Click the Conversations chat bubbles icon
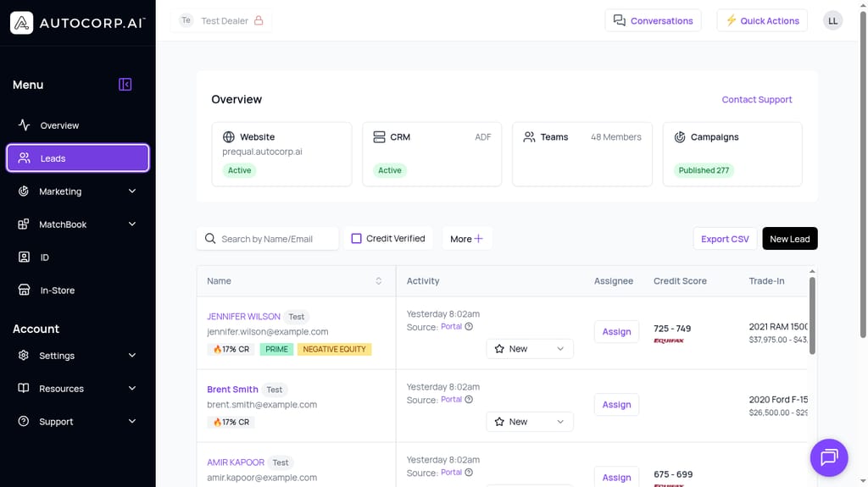The image size is (868, 487). pos(620,20)
